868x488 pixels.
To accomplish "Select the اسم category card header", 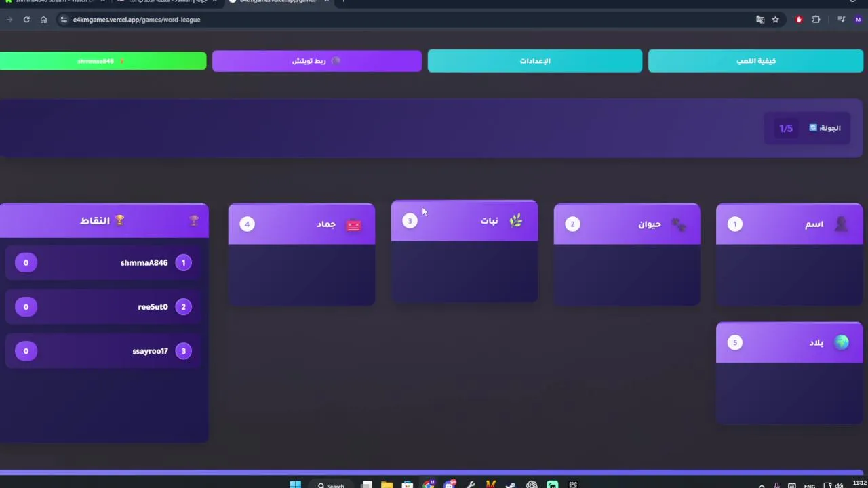I will tap(789, 224).
